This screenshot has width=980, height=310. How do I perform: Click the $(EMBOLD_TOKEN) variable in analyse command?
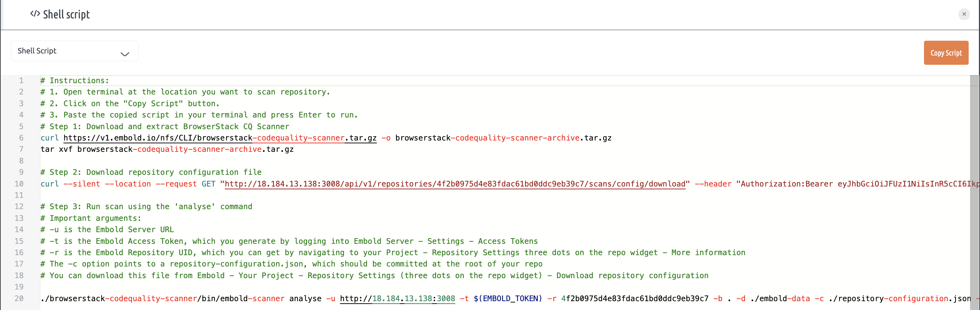point(507,299)
